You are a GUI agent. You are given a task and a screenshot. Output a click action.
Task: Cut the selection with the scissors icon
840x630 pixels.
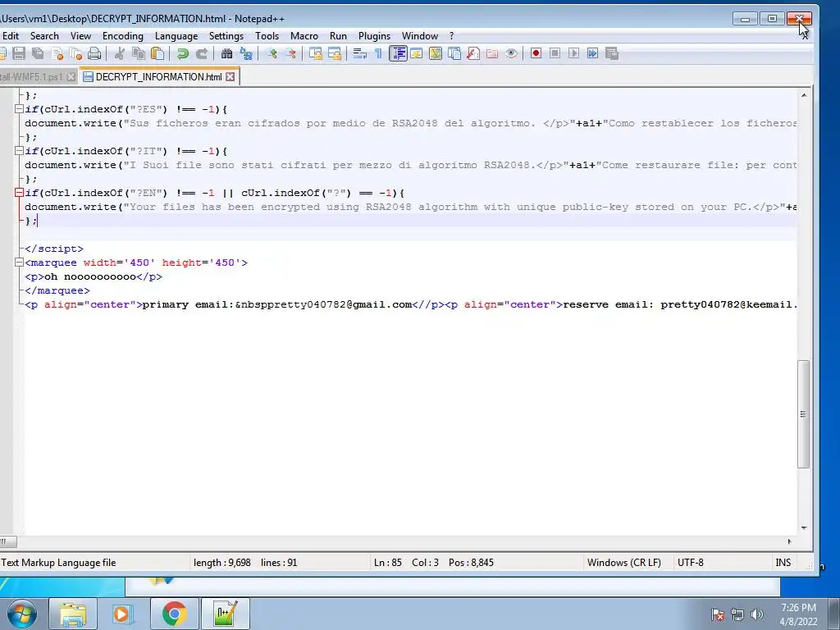click(120, 53)
